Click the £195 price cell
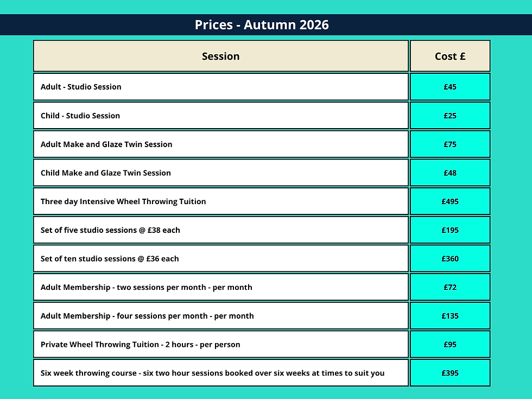The height and width of the screenshot is (399, 532). (450, 230)
